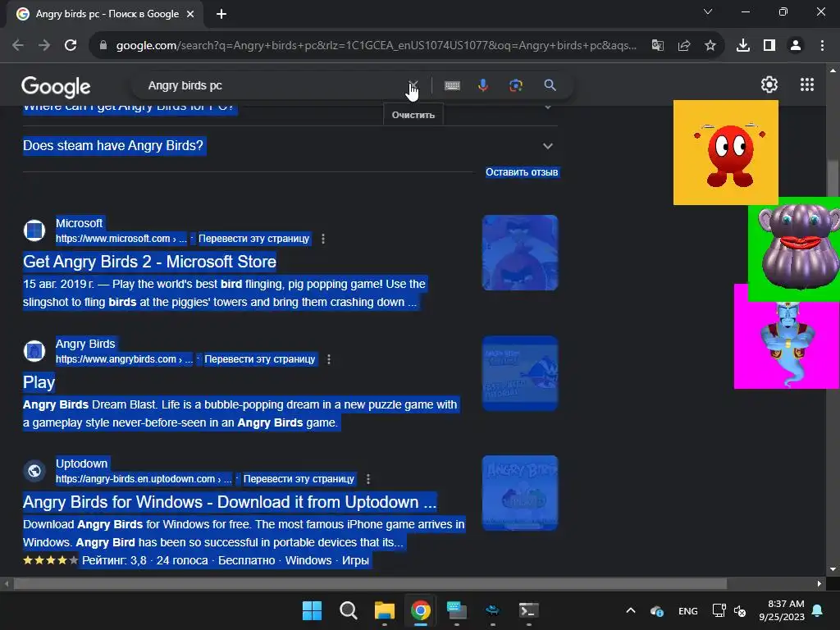This screenshot has width=840, height=630.
Task: Open the Google apps grid
Action: tap(807, 84)
